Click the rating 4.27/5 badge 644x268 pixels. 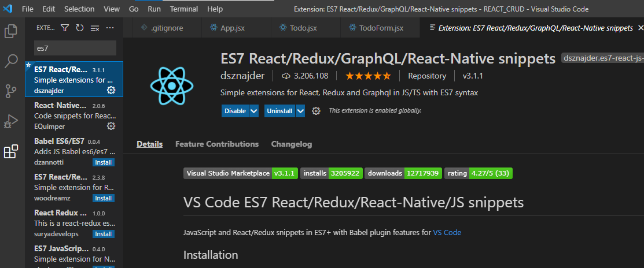479,173
